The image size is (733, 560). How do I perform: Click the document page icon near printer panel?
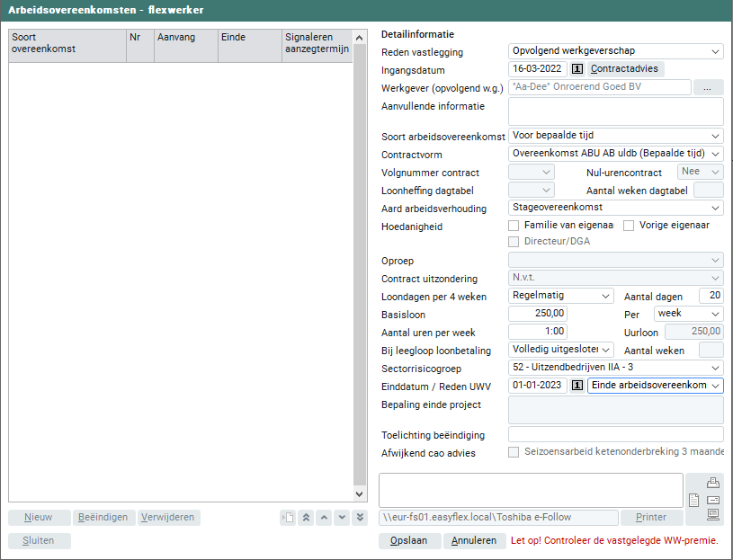693,500
